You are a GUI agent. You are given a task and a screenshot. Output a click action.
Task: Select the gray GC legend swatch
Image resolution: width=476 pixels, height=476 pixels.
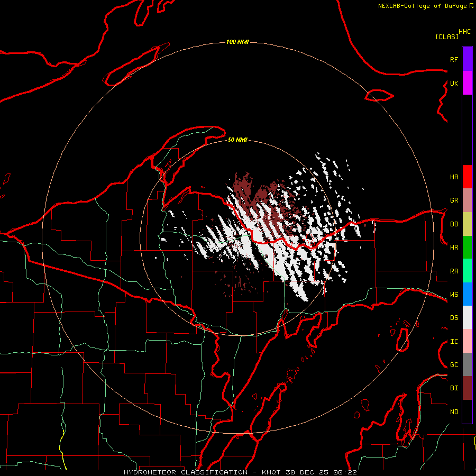[467, 364]
